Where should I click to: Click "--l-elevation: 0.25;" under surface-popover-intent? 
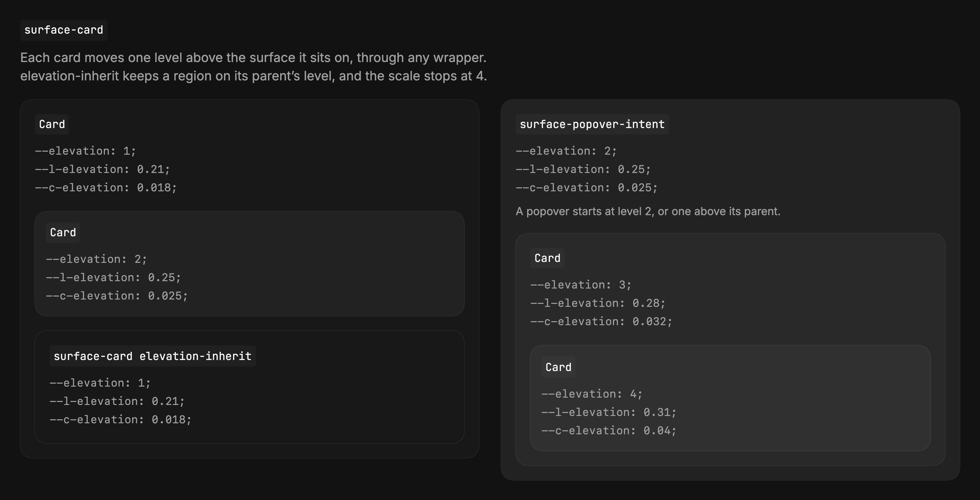(583, 169)
